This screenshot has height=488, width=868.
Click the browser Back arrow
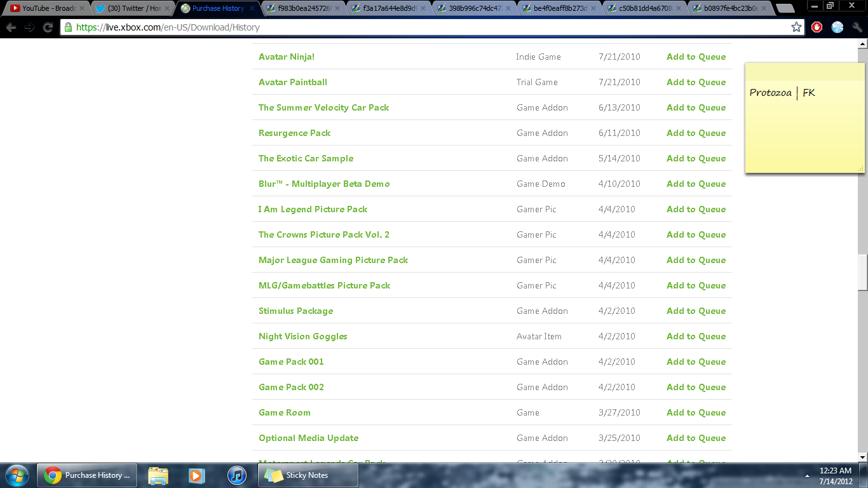coord(11,27)
